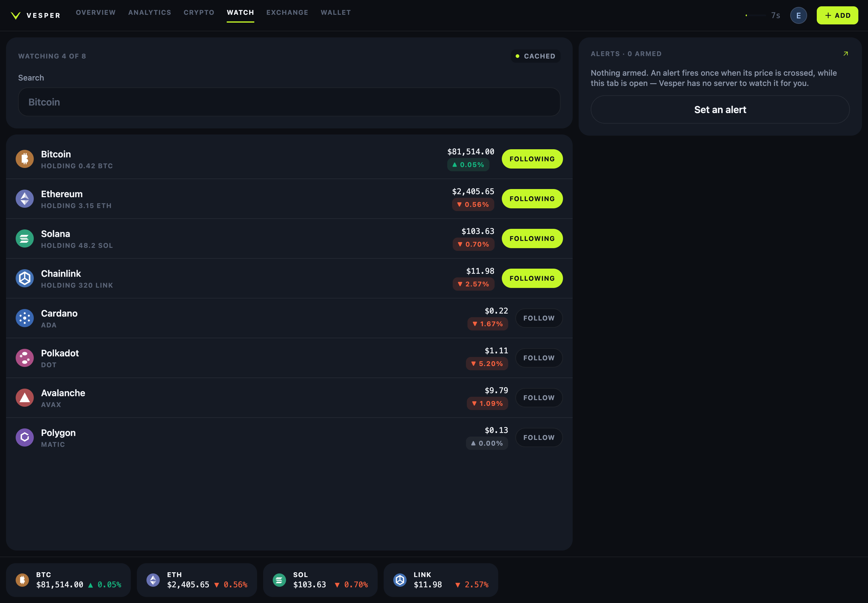
Task: Unfollow Bitcoin via its Following toggle
Action: 532,159
